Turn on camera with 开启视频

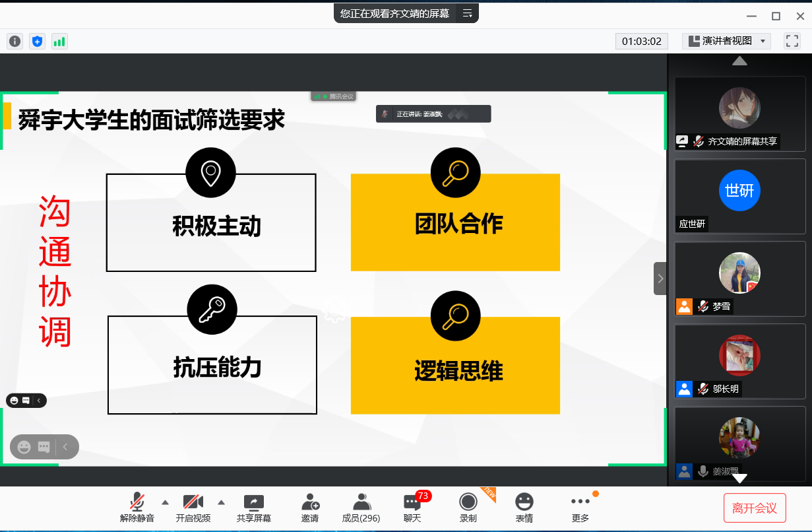click(x=193, y=508)
